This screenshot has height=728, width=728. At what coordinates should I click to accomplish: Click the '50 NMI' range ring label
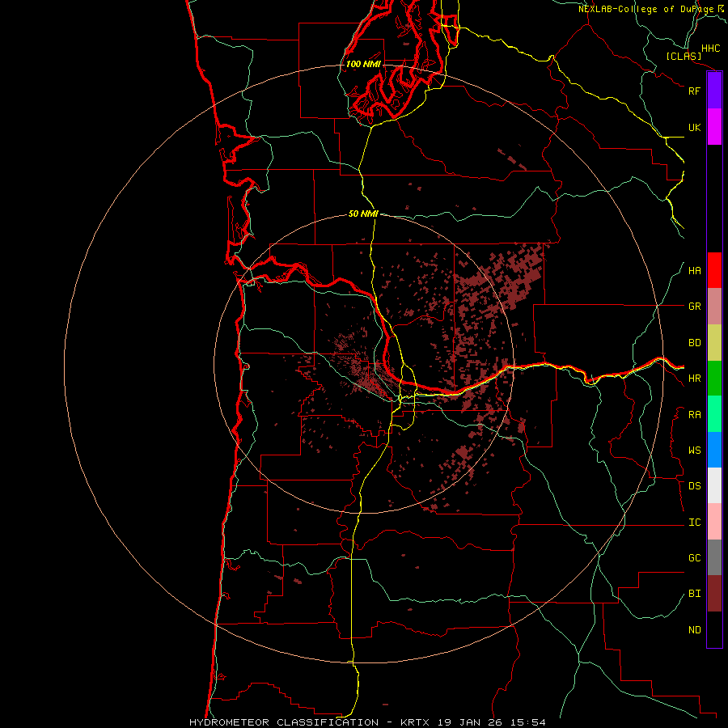pyautogui.click(x=363, y=214)
